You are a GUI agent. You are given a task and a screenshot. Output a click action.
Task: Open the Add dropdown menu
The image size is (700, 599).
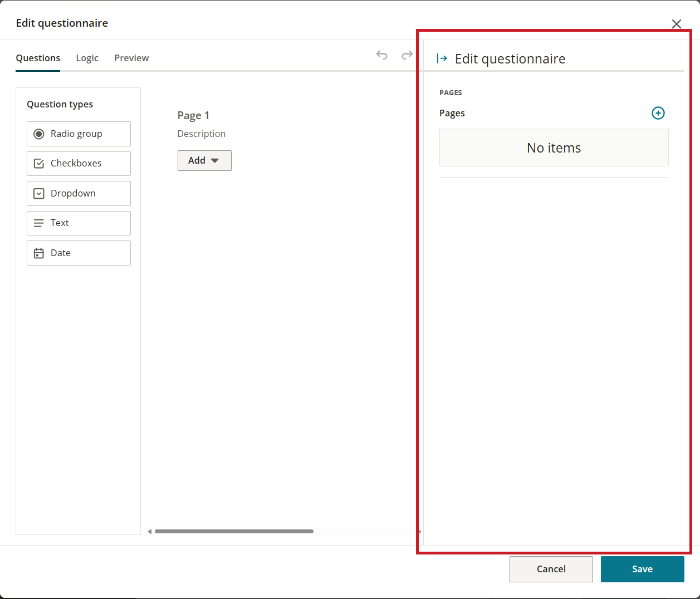(204, 160)
